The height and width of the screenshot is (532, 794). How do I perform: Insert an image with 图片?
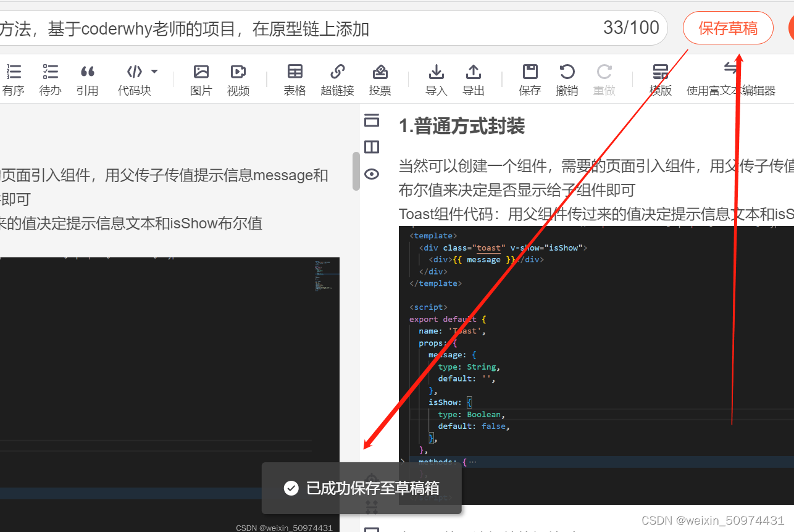tap(201, 80)
